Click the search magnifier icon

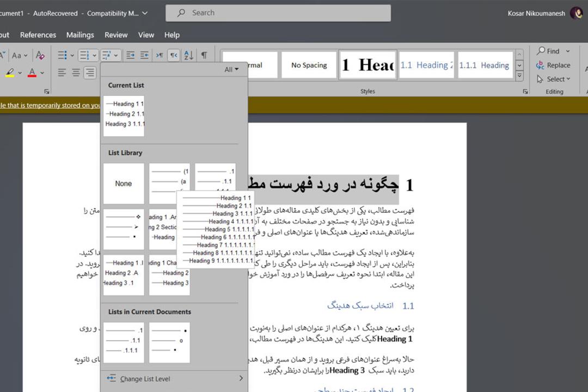click(181, 13)
